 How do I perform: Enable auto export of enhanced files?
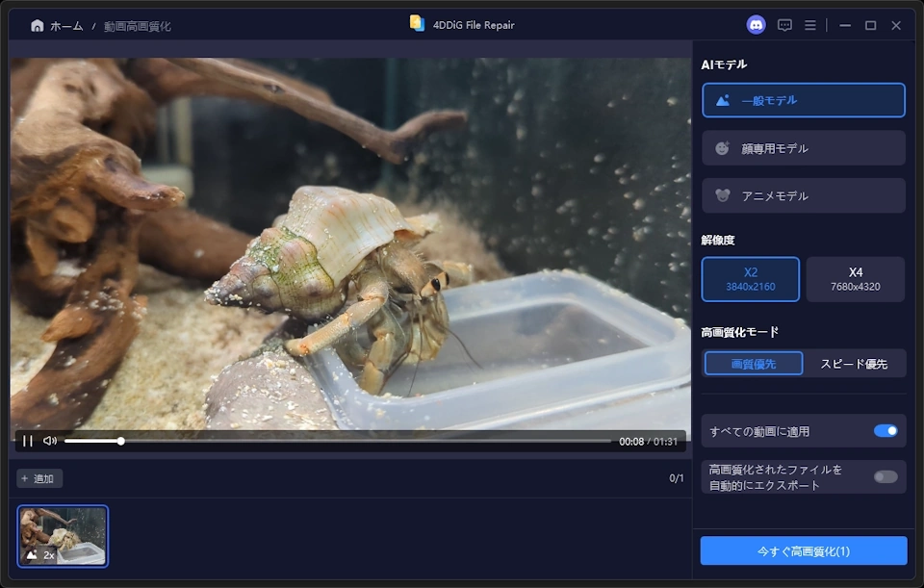885,476
